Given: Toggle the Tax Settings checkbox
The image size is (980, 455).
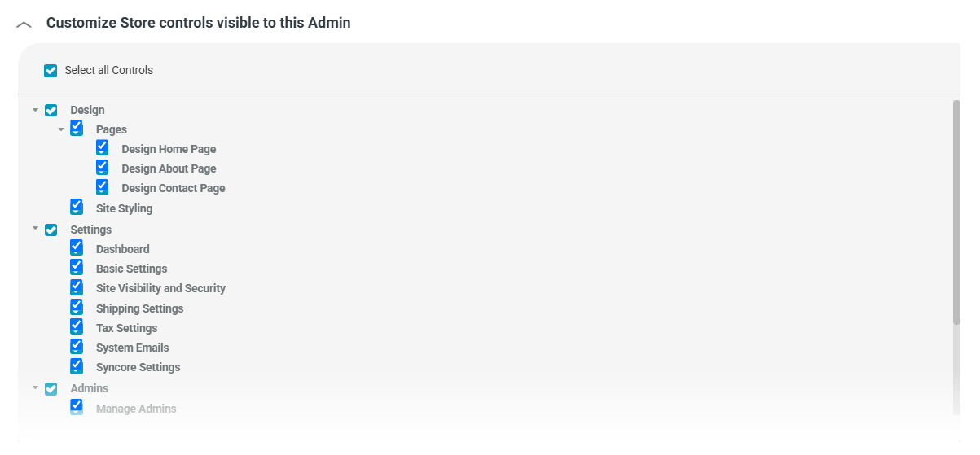Looking at the screenshot, I should tap(77, 327).
